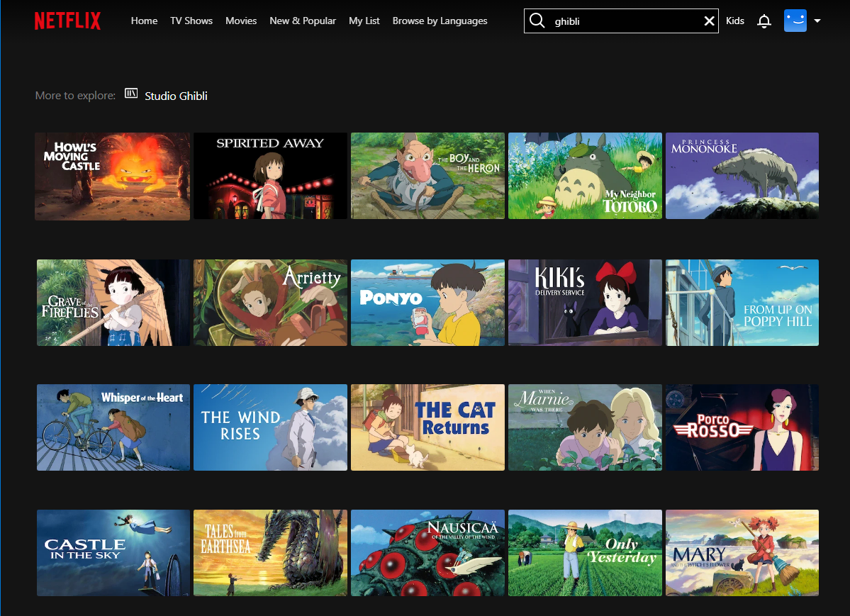Click the search field containing ghibli

pos(621,21)
